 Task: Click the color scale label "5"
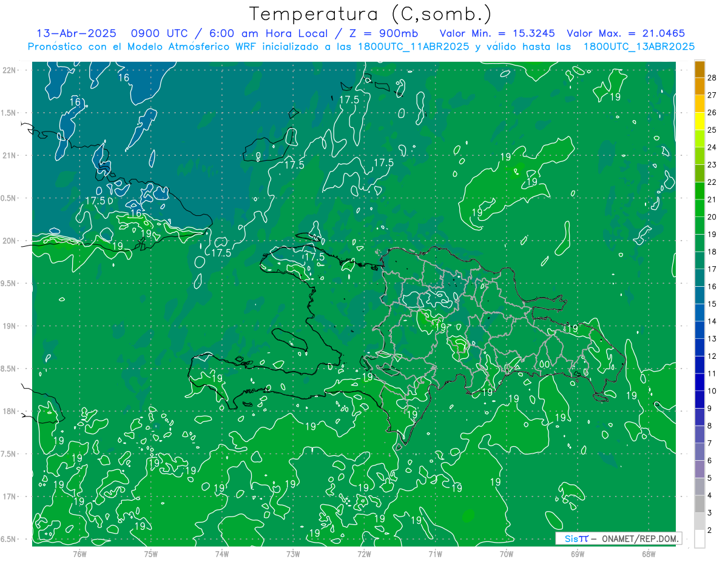click(x=710, y=478)
